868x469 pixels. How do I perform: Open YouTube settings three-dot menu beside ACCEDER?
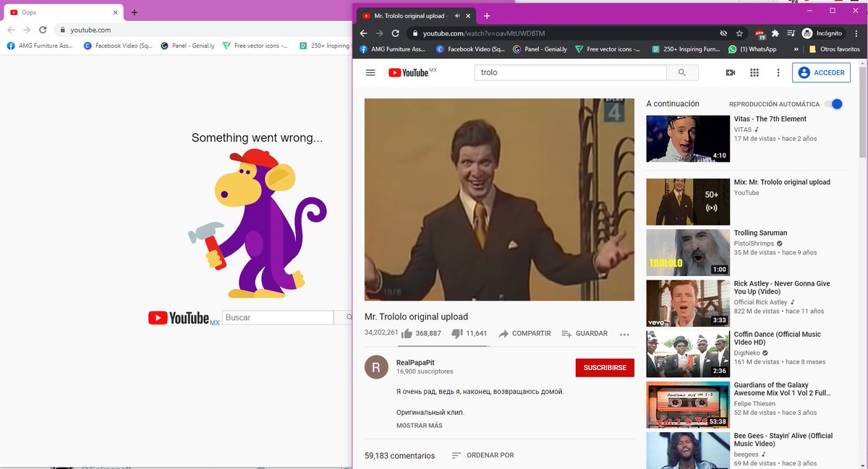[x=778, y=72]
